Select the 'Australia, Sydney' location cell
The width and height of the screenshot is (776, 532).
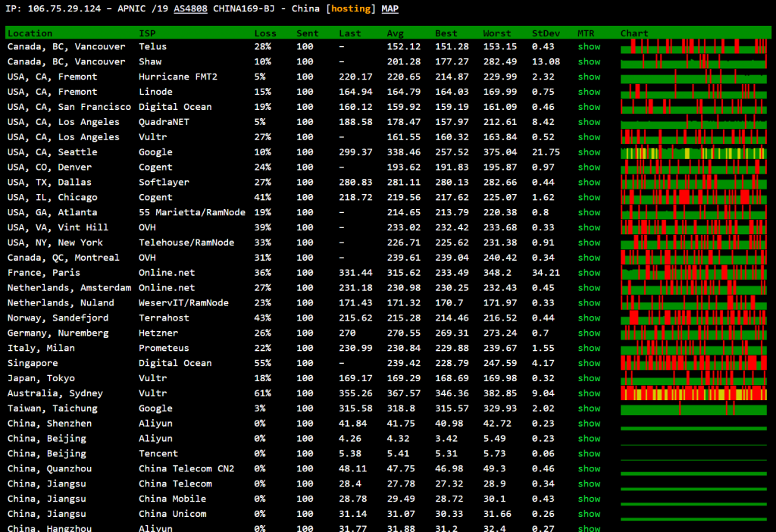tap(55, 393)
